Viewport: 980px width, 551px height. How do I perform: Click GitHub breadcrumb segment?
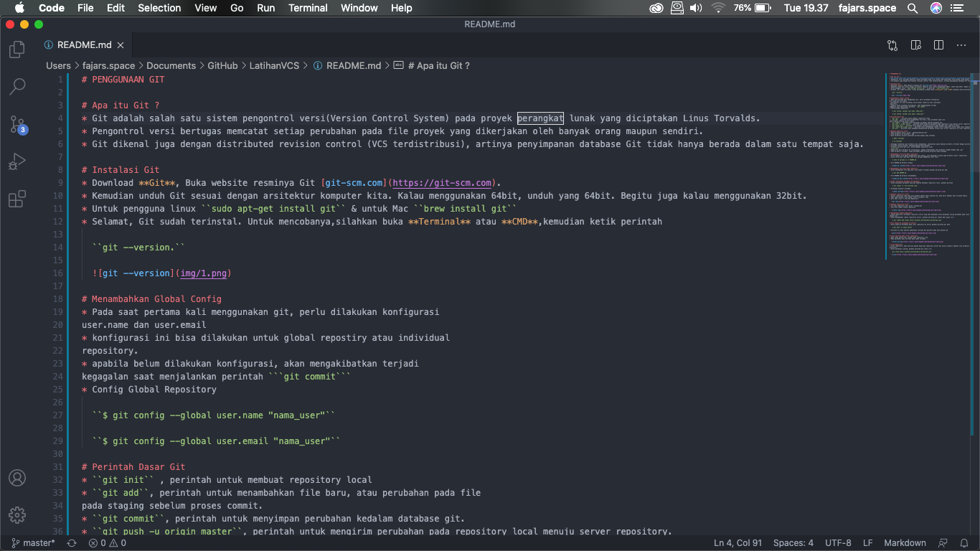tap(222, 65)
